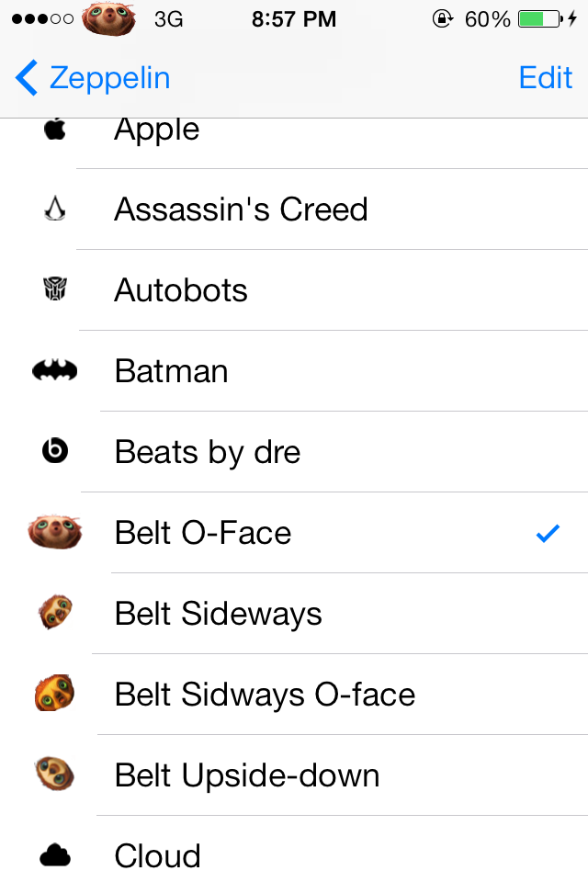Tap the Apple logo icon
Screen dimensions: 588x882
pyautogui.click(x=54, y=130)
